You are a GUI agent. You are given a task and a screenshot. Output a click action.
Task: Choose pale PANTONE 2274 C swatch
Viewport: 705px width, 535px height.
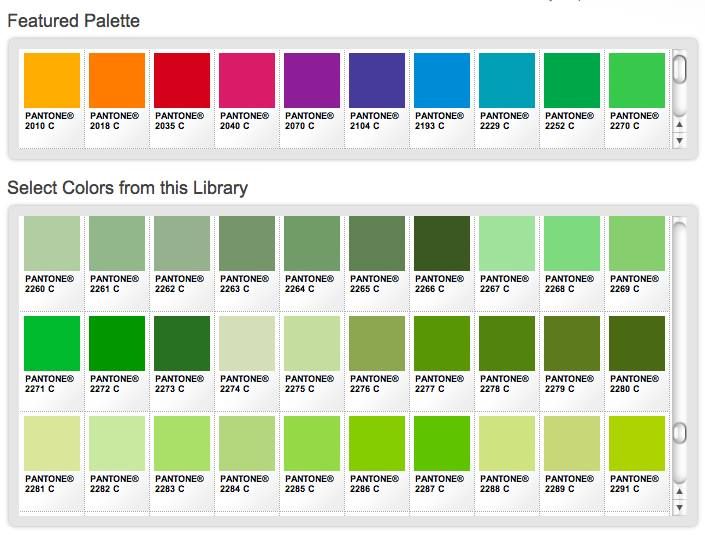coord(247,343)
